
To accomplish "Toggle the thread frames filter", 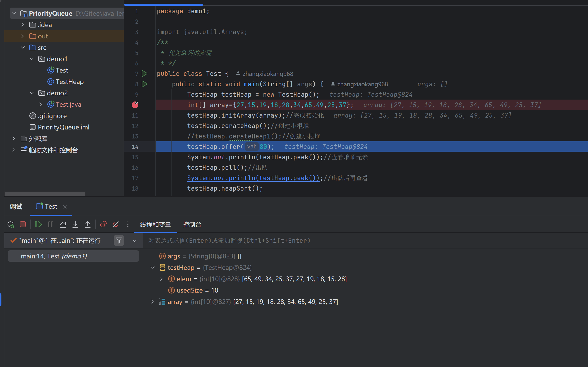I will (118, 240).
